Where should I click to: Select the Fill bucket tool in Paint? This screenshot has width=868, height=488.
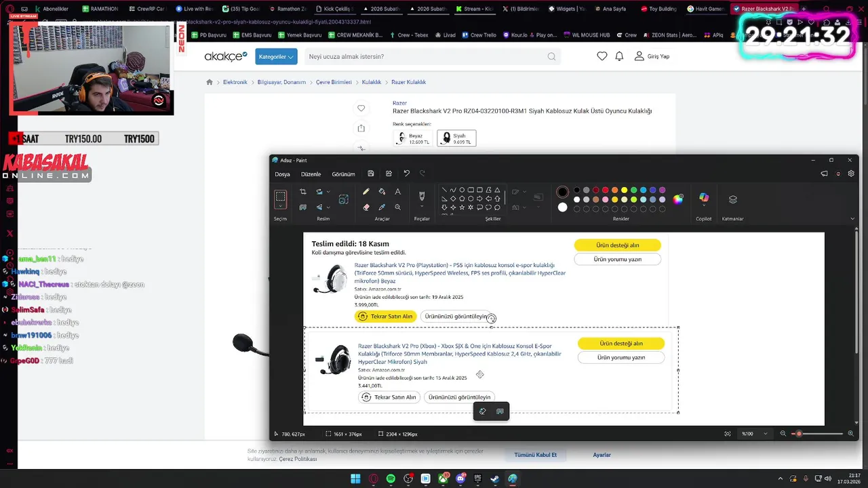382,192
